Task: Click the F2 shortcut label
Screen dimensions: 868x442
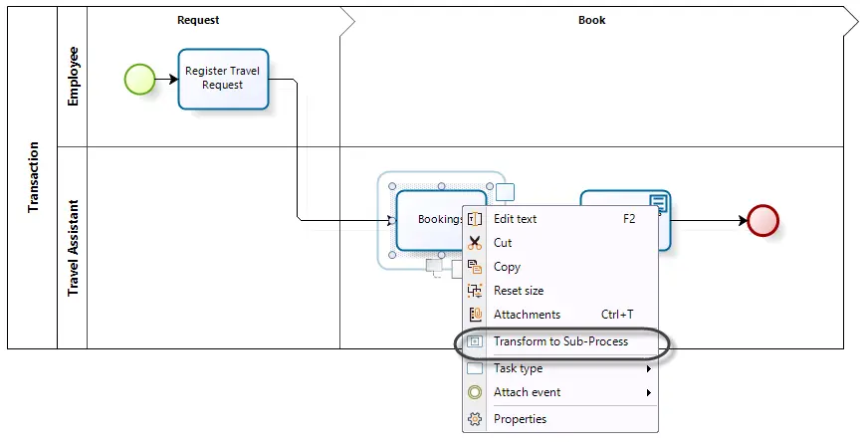Action: (629, 219)
